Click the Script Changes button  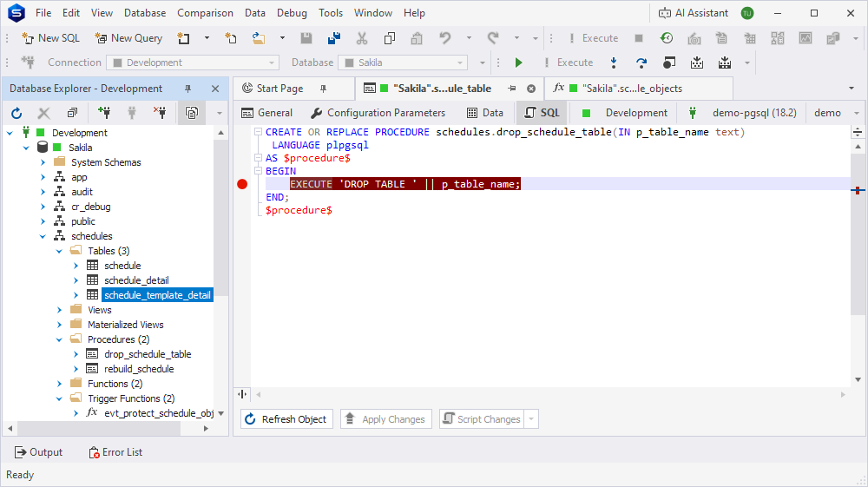point(482,419)
